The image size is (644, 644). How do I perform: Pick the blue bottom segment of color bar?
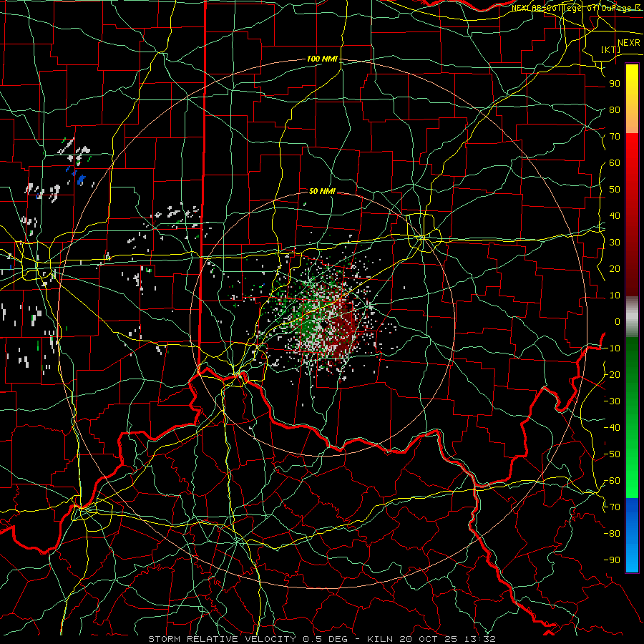[x=632, y=535]
